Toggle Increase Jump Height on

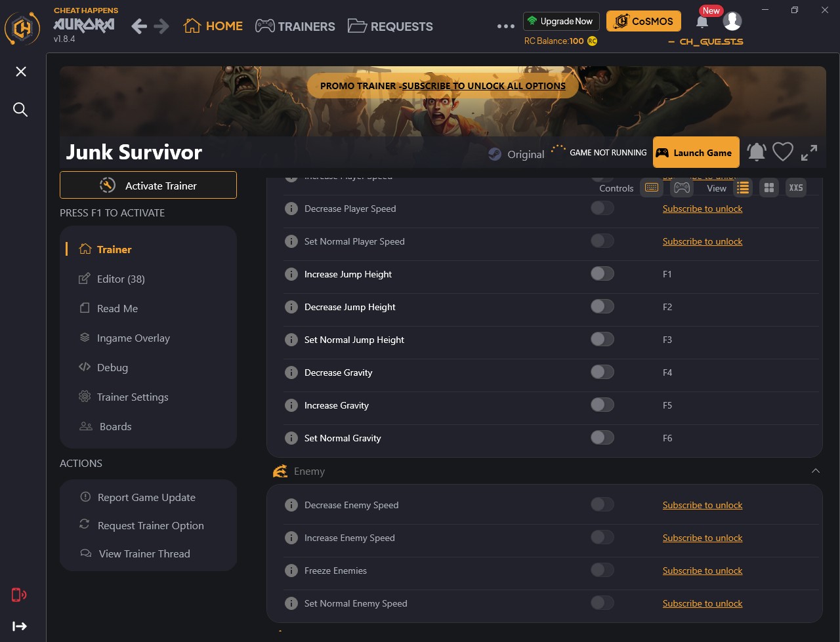click(x=602, y=273)
